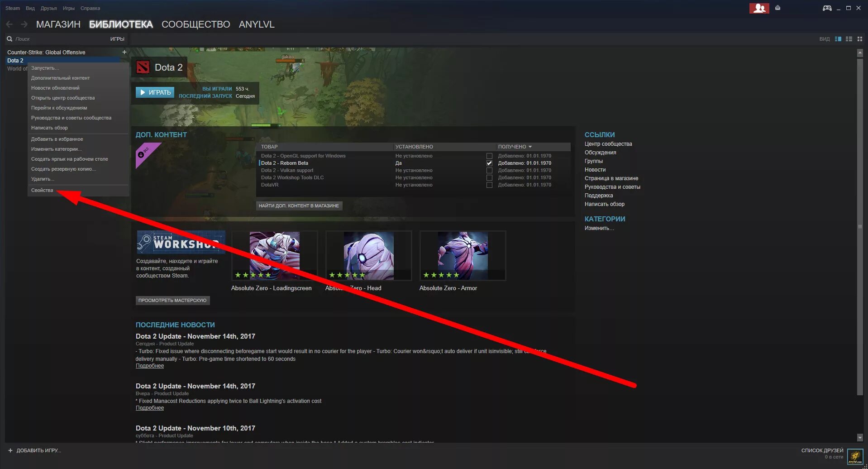Viewport: 868px width, 469px height.
Task: Click the add game plus icon
Action: pos(10,450)
